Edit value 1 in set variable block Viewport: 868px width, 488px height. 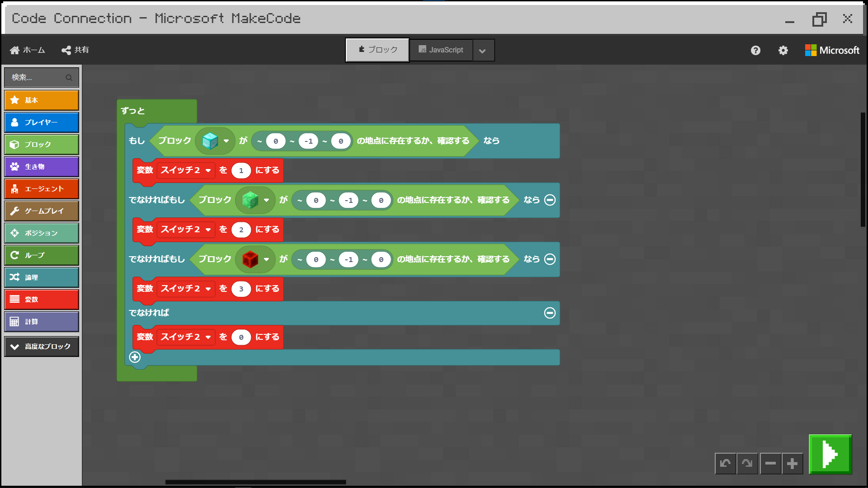pos(241,170)
